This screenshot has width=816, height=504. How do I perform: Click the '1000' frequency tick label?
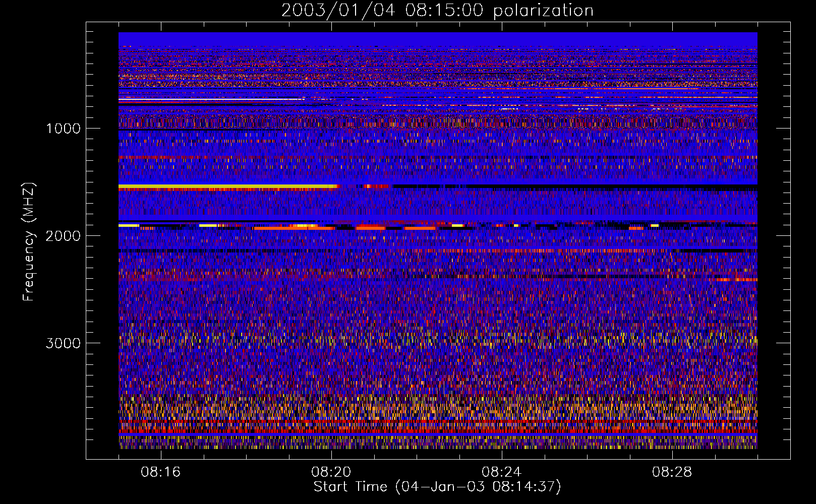[63, 129]
